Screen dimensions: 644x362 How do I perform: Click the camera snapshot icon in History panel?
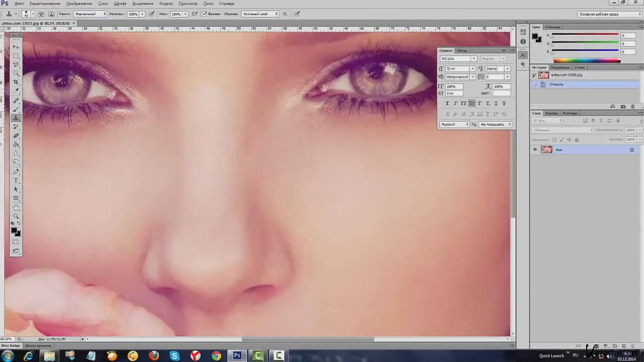(x=623, y=107)
